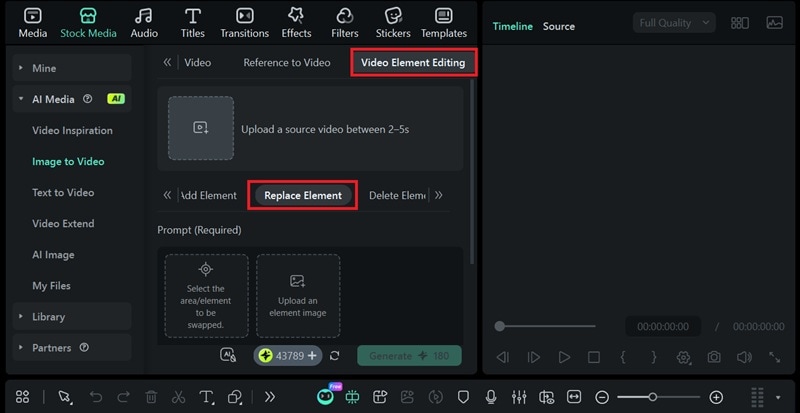Viewport: 800px width, 413px height.
Task: Upload an element image
Action: (x=298, y=296)
